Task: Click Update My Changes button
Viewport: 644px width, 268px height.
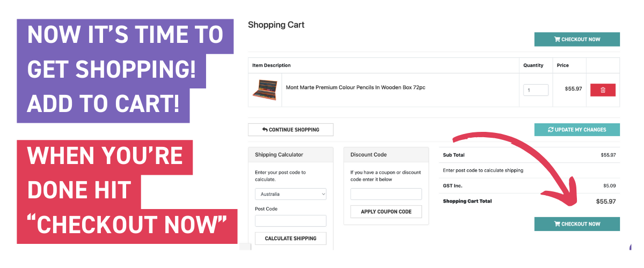Action: (577, 130)
